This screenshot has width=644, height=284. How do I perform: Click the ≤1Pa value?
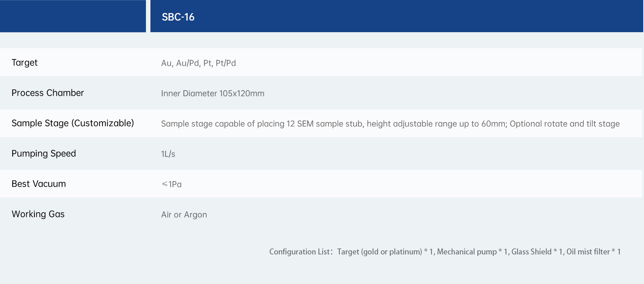click(x=171, y=184)
